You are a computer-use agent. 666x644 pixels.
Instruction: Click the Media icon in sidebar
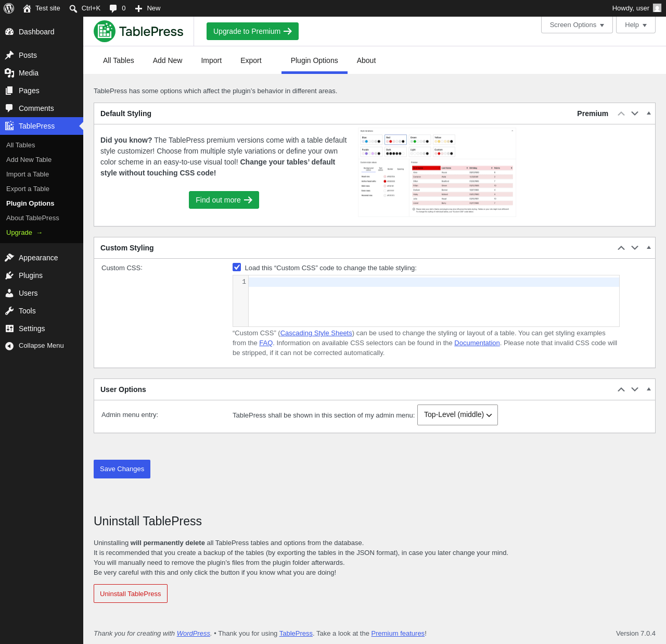[x=9, y=73]
